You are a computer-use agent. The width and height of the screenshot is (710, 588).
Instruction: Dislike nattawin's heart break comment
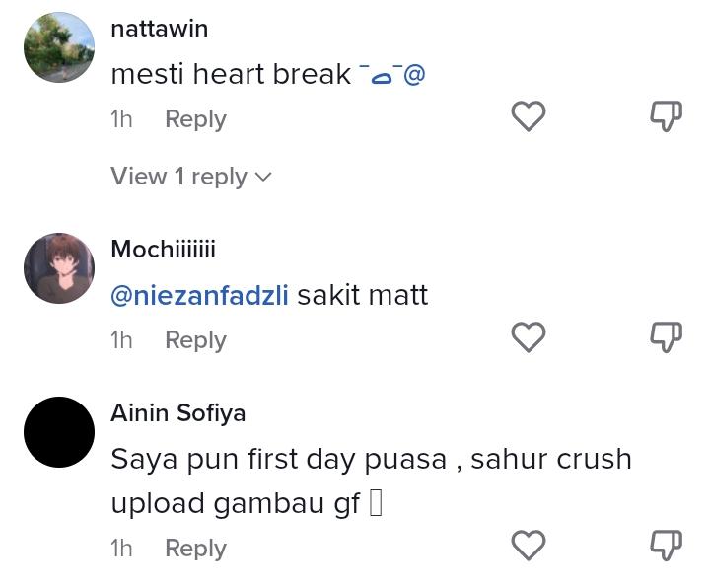point(667,116)
